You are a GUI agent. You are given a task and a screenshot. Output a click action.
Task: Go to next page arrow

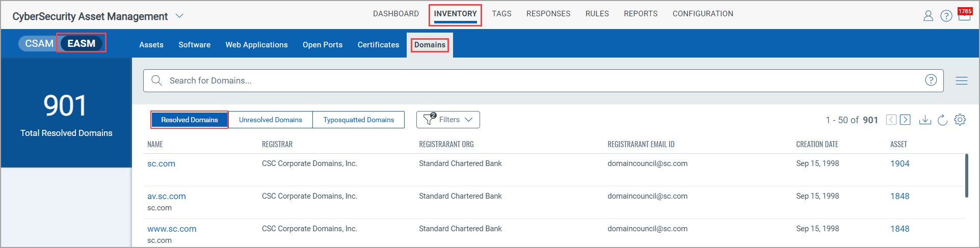click(x=905, y=120)
